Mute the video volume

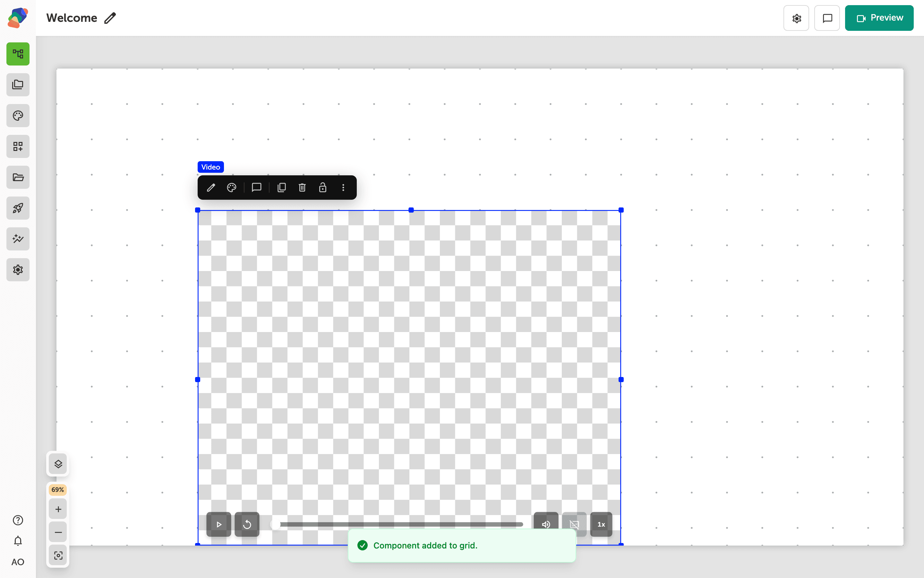pyautogui.click(x=546, y=524)
